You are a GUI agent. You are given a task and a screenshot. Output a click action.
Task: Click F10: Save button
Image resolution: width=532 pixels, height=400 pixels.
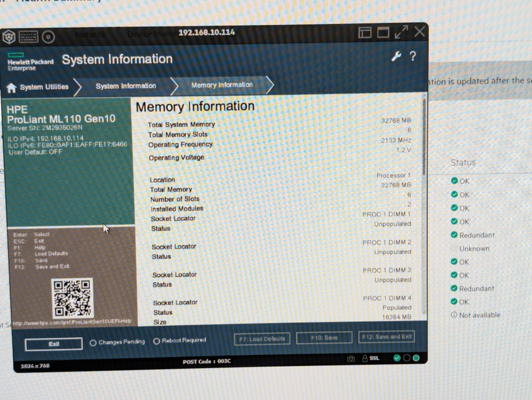pos(324,338)
